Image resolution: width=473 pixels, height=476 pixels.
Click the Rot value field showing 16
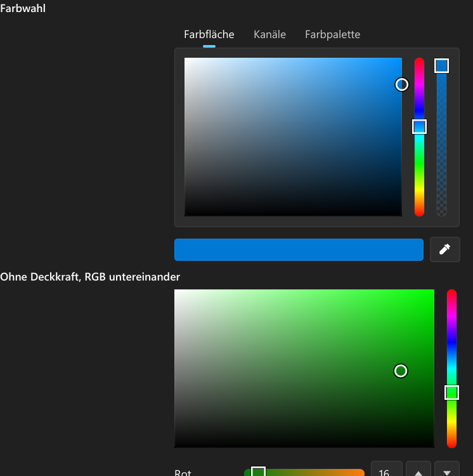387,469
